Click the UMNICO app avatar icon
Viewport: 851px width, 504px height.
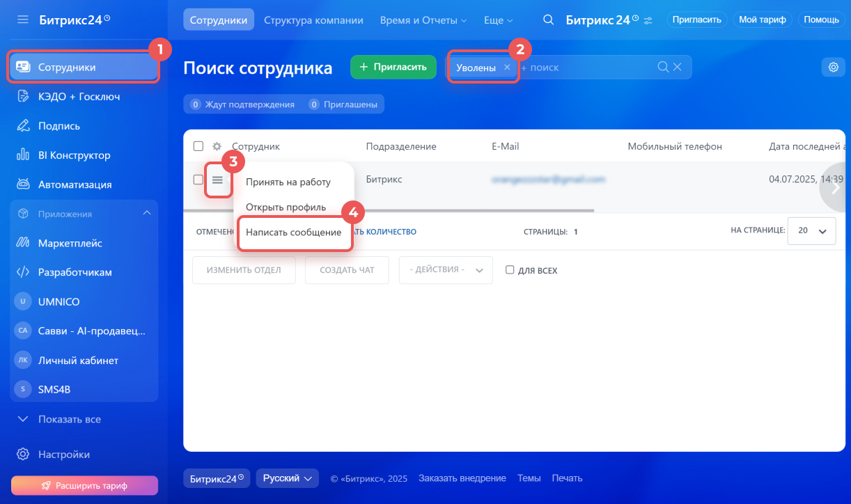[23, 301]
